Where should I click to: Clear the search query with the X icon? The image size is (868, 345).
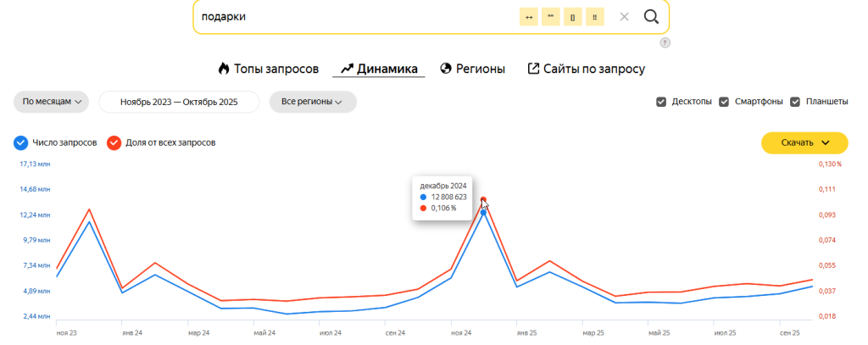point(624,17)
